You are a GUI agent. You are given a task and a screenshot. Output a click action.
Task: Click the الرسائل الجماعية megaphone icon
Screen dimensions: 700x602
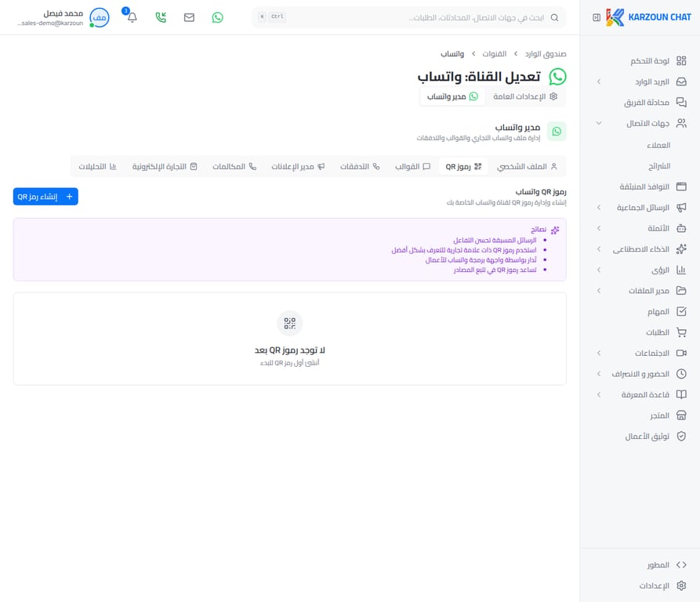coord(681,208)
